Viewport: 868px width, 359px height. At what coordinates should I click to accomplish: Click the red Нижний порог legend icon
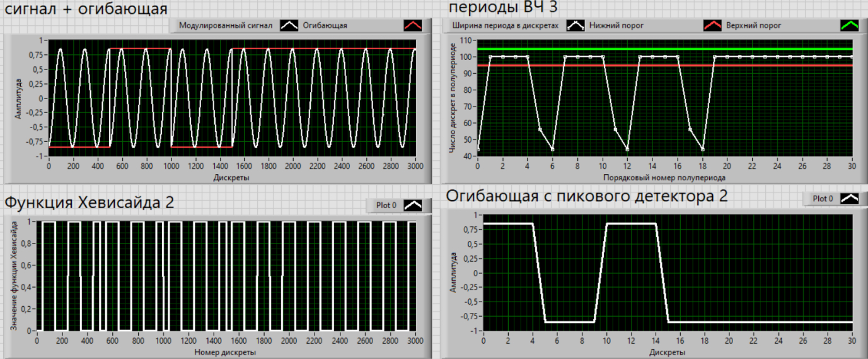(x=714, y=26)
